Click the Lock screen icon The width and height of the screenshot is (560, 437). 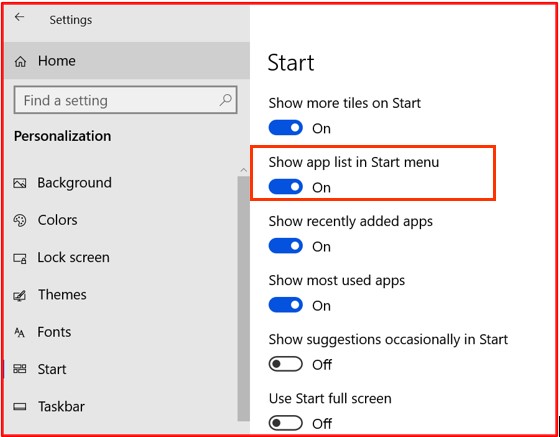tap(20, 258)
